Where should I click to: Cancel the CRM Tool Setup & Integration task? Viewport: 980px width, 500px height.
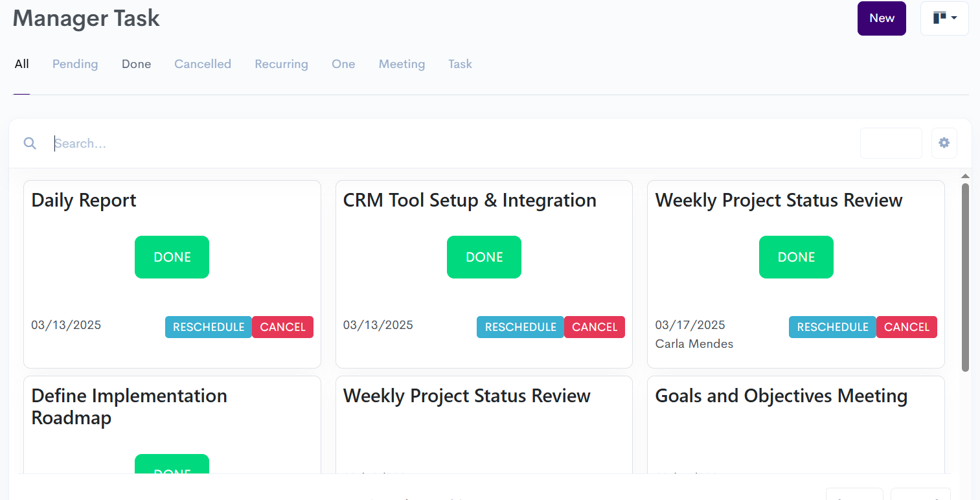[x=594, y=327]
